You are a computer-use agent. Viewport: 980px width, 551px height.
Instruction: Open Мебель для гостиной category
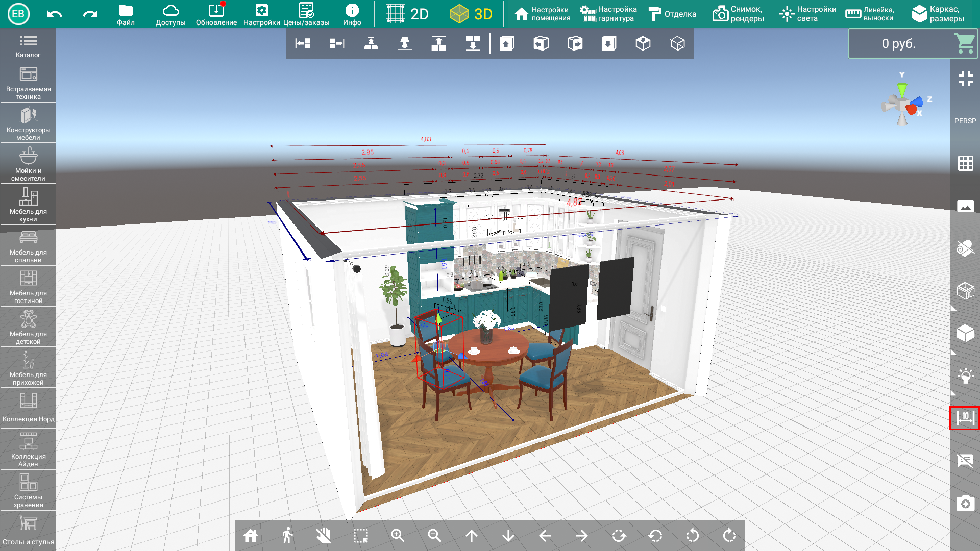[x=28, y=287]
